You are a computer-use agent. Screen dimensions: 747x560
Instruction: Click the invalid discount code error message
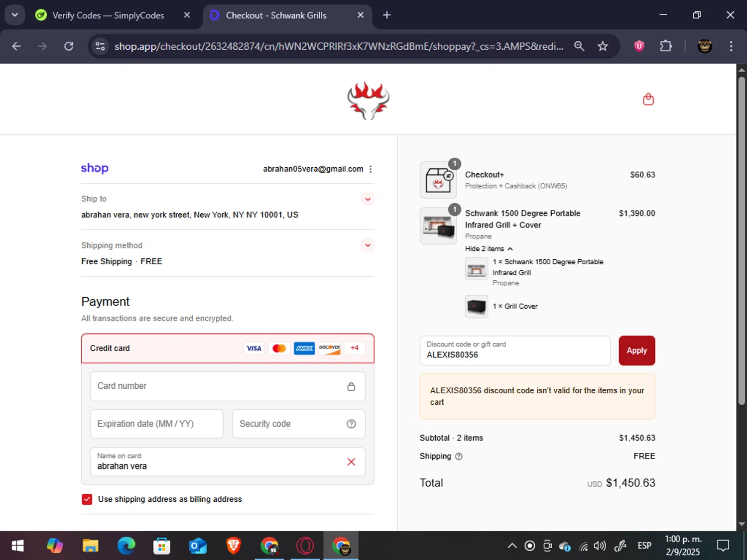point(537,396)
